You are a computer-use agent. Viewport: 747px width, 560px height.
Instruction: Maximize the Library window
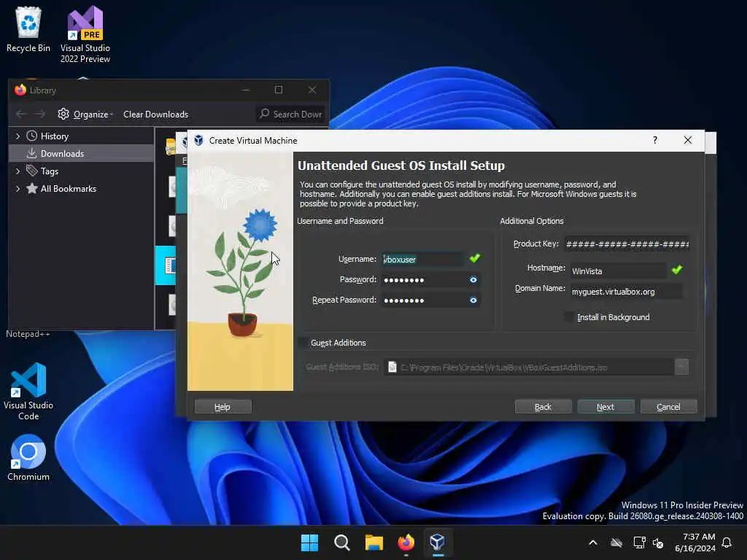[279, 90]
